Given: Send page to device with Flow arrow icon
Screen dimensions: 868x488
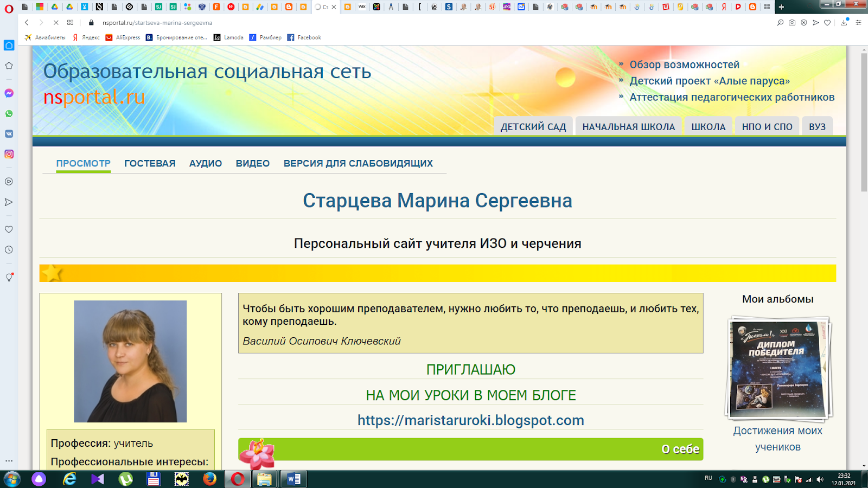Looking at the screenshot, I should point(815,23).
